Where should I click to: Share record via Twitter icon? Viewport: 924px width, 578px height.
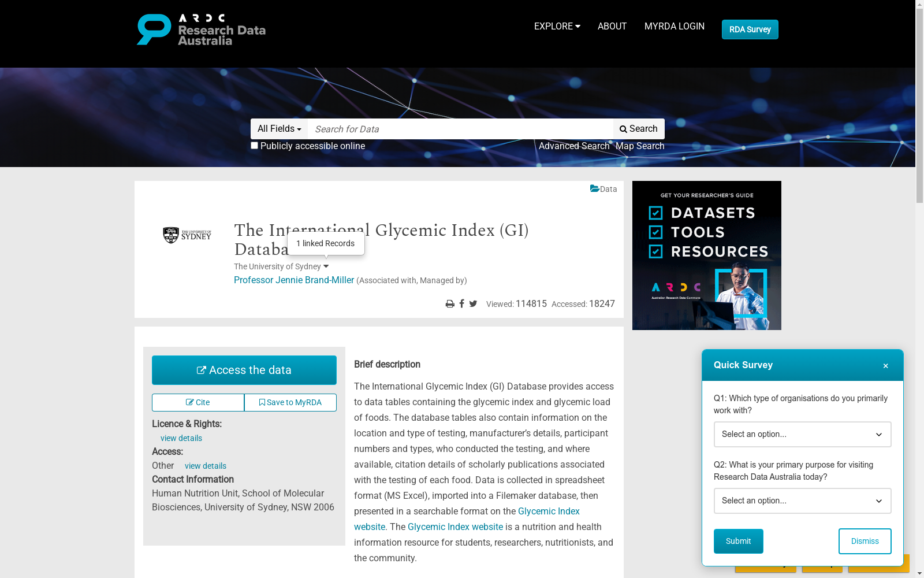pos(473,304)
